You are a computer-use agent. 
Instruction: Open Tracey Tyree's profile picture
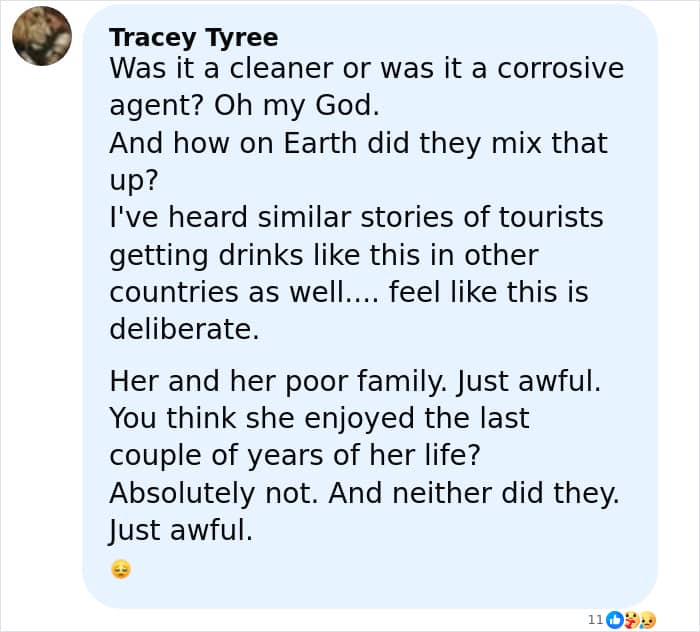click(42, 36)
